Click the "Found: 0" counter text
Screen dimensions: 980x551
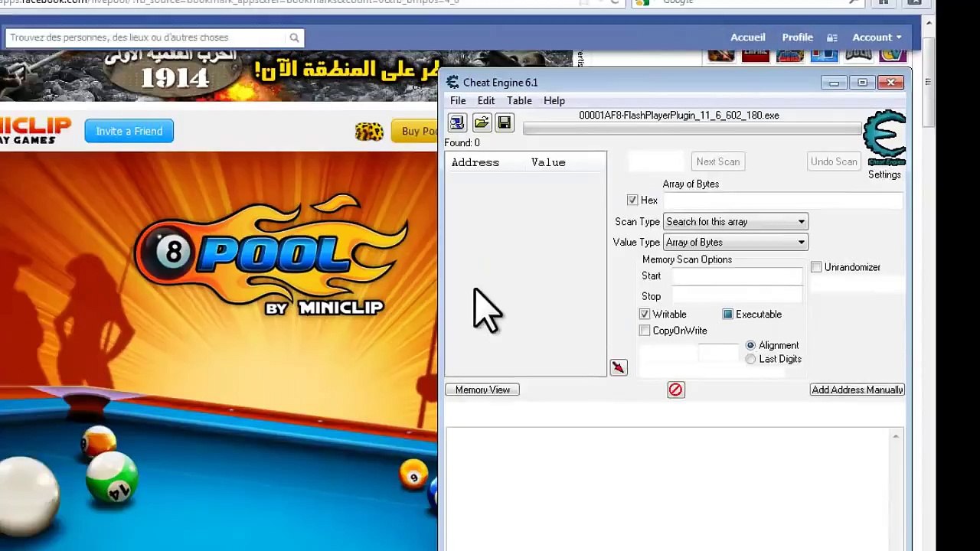click(462, 143)
